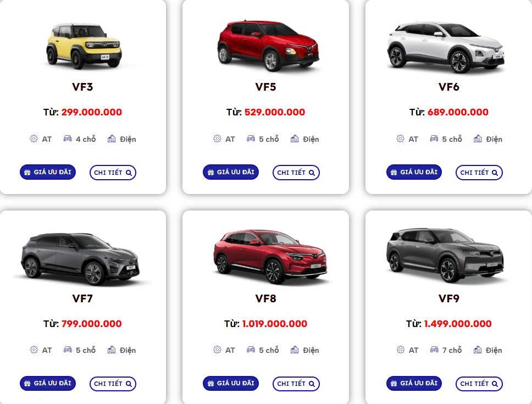Open Giá Ưu Đãi offer for VF9

(414, 383)
